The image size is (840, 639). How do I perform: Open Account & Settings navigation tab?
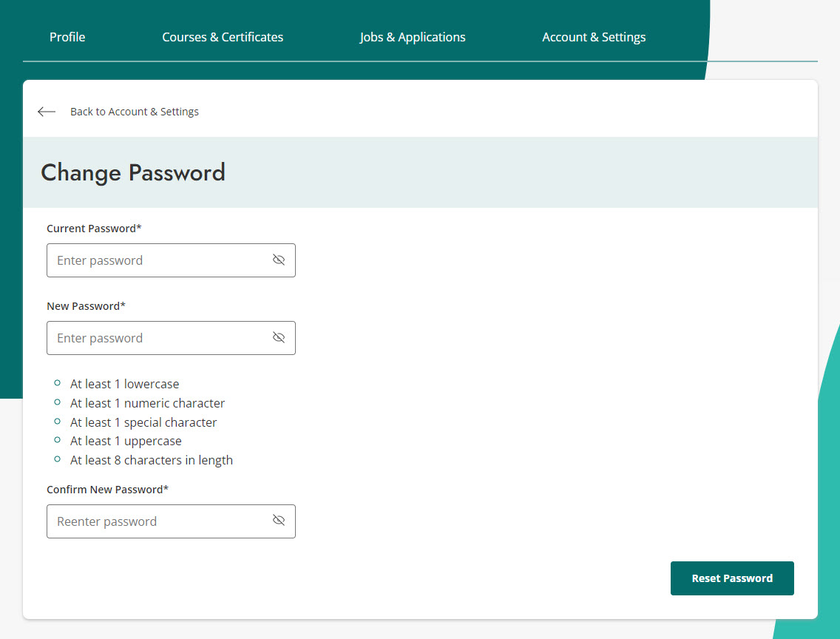tap(594, 36)
